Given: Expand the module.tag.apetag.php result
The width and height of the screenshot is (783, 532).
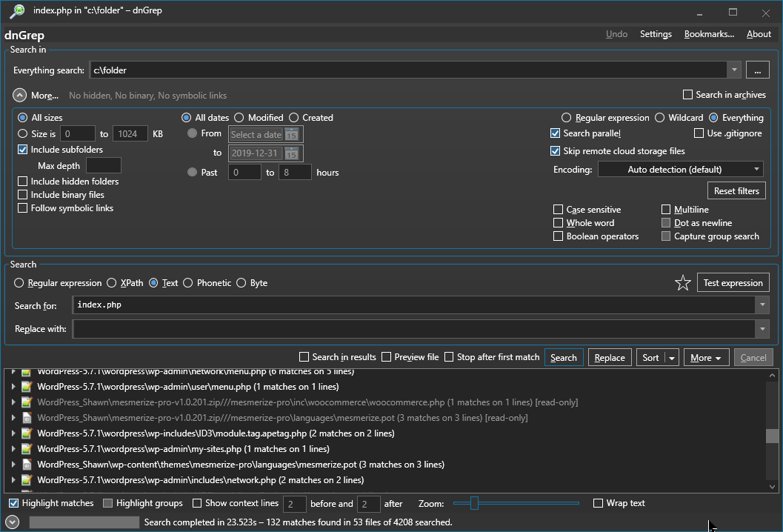Looking at the screenshot, I should (x=13, y=433).
